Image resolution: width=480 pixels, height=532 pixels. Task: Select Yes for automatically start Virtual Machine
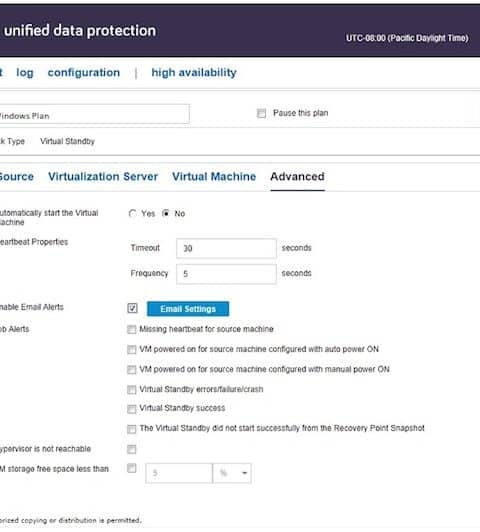[x=133, y=213]
